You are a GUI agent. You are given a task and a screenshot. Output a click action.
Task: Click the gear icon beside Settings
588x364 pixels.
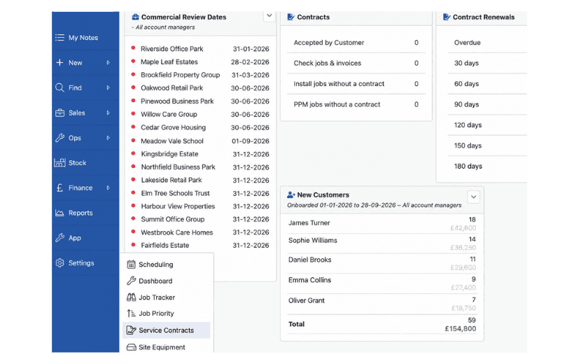[59, 262]
